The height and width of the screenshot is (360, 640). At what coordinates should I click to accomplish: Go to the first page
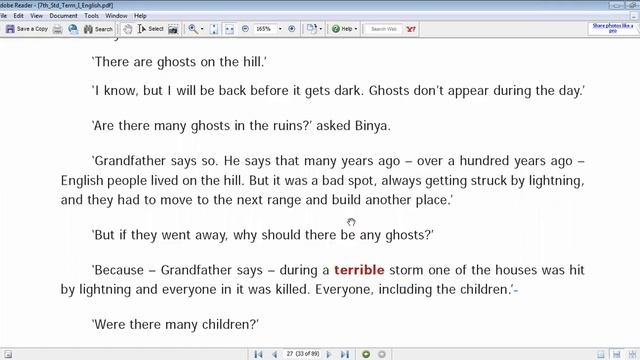(x=258, y=354)
